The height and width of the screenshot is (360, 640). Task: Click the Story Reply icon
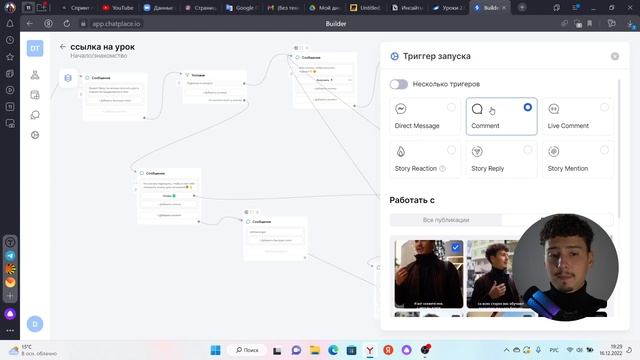[x=477, y=151]
